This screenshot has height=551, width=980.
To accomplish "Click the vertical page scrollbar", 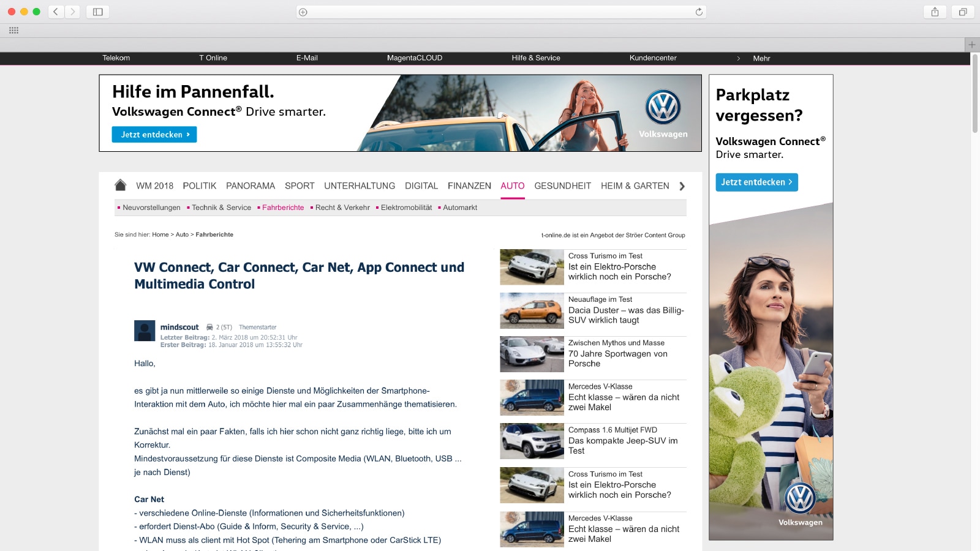I will (x=974, y=92).
